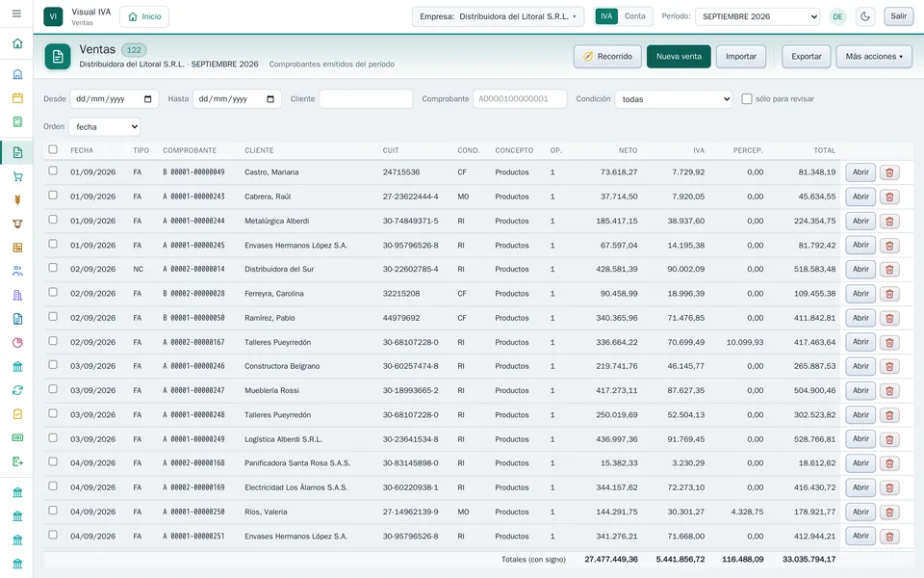Open the yellow clipboard check sidebar icon
924x578 pixels.
pyautogui.click(x=17, y=414)
